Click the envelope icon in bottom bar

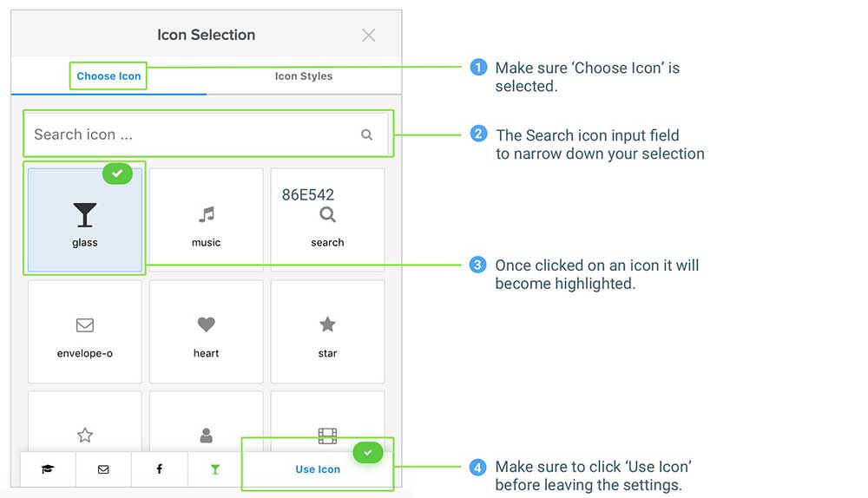(103, 469)
